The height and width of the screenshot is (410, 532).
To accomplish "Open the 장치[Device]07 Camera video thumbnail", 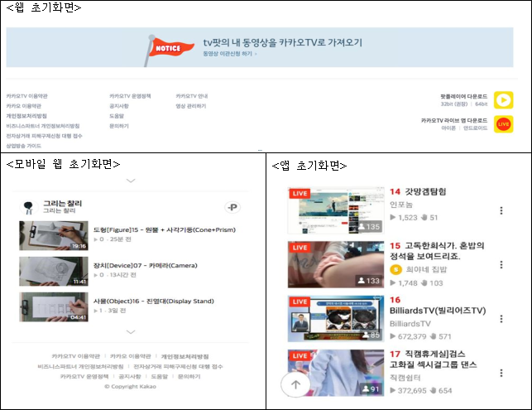I will pyautogui.click(x=54, y=272).
